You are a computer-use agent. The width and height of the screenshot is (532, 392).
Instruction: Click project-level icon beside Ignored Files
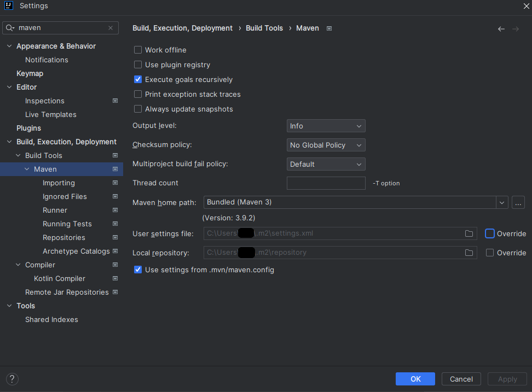(x=115, y=196)
